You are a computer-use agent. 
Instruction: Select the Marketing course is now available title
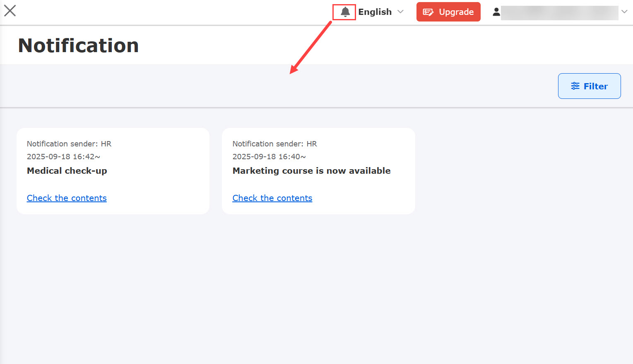(311, 171)
